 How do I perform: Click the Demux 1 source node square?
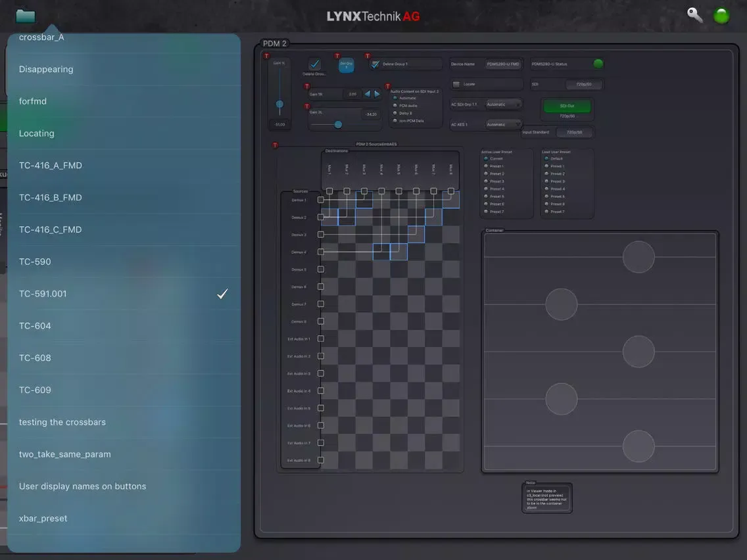coord(321,200)
